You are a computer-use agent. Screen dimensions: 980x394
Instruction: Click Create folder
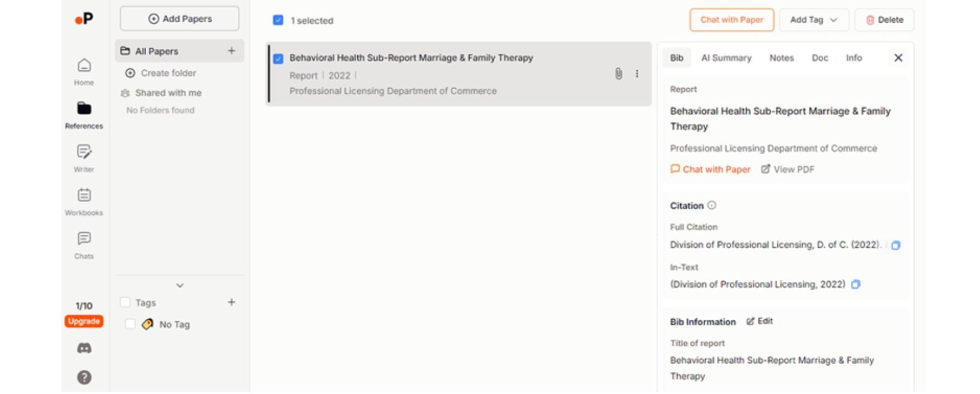click(161, 73)
